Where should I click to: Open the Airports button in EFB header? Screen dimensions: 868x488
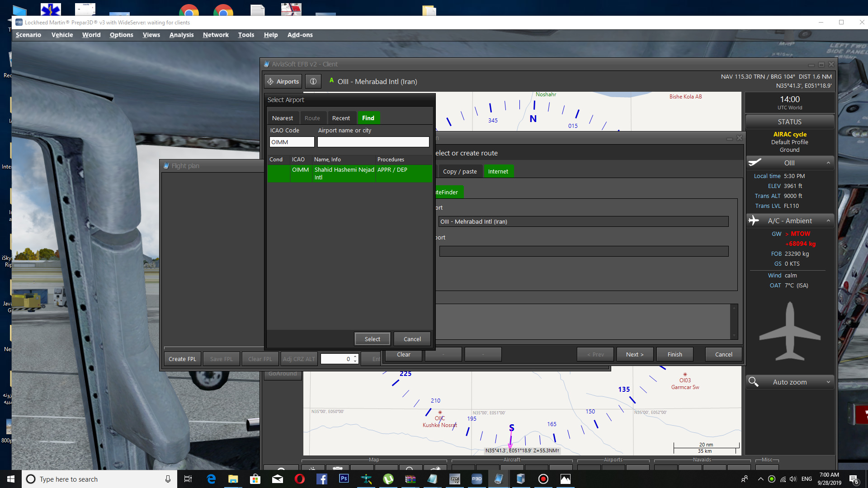coord(283,81)
